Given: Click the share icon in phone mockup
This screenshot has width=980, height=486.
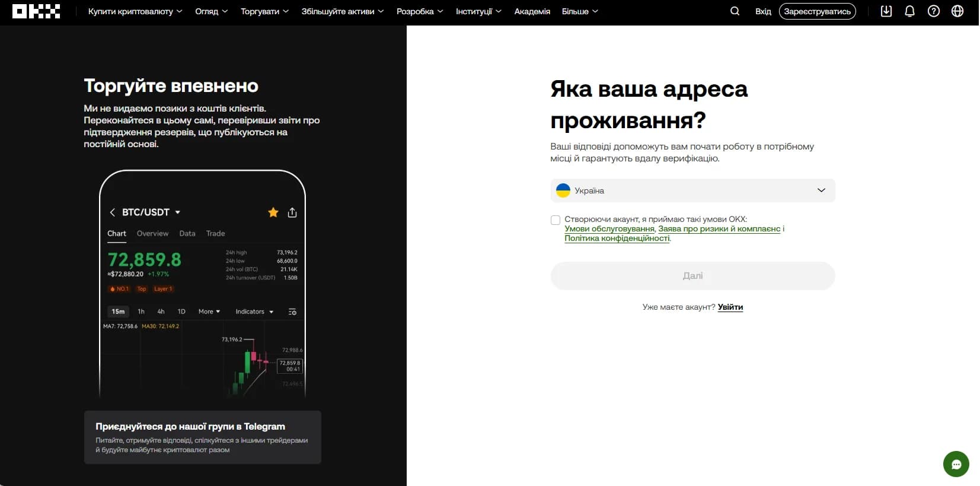Looking at the screenshot, I should [292, 212].
